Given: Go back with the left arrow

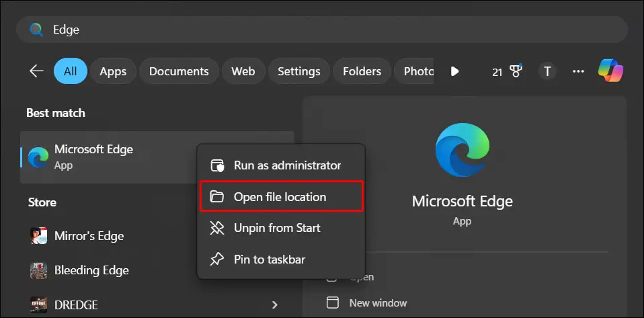Looking at the screenshot, I should click(x=36, y=71).
